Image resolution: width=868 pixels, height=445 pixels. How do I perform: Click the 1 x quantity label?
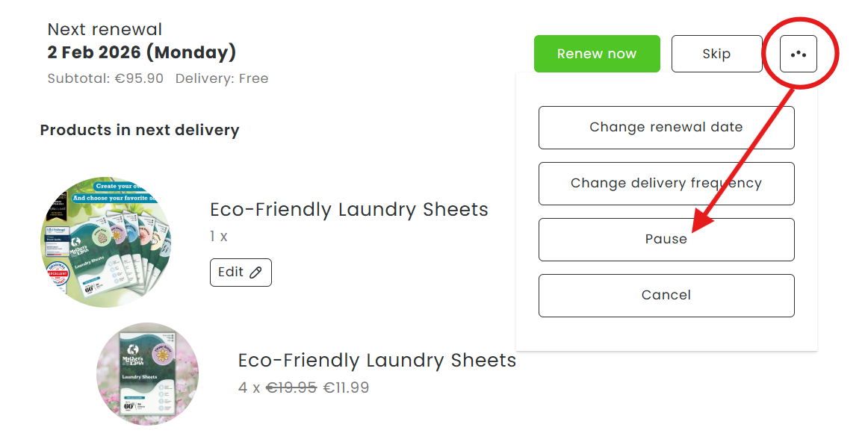click(219, 237)
